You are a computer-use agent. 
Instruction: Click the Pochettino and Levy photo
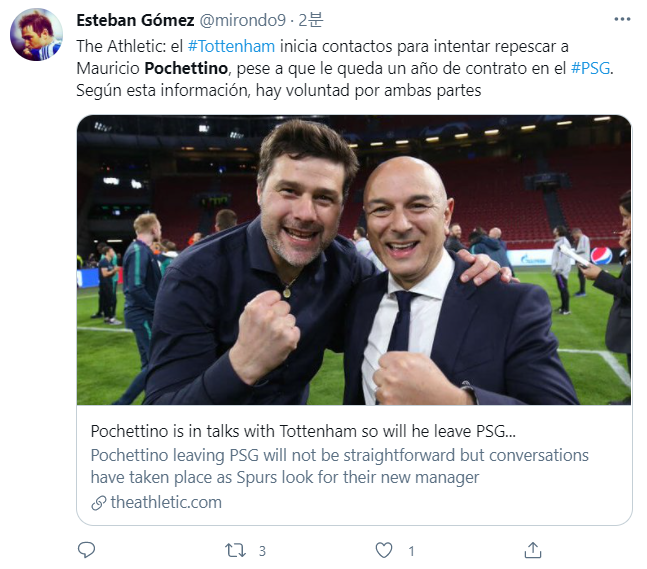(x=353, y=260)
